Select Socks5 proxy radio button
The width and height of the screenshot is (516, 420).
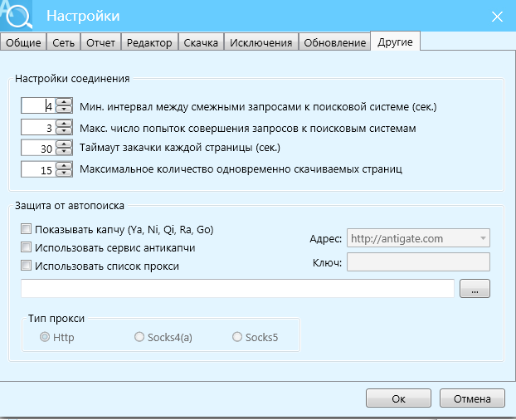[238, 337]
